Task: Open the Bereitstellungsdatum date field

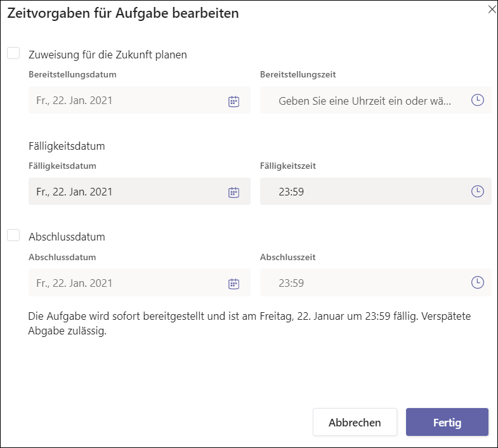Action: coord(140,100)
